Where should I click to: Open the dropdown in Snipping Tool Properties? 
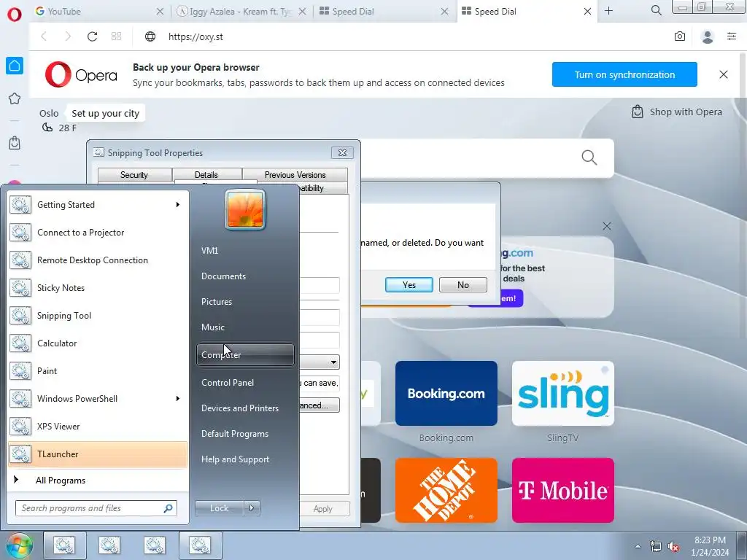click(333, 362)
